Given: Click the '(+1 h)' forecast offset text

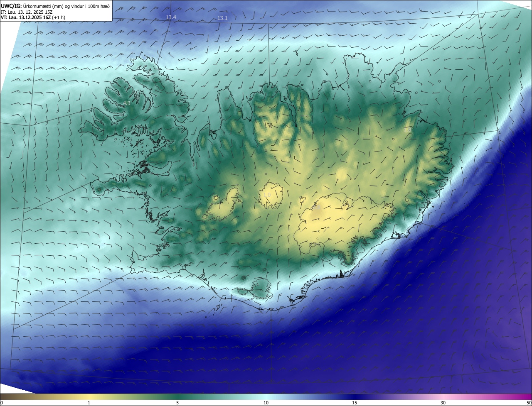Looking at the screenshot, I should tap(59, 17).
